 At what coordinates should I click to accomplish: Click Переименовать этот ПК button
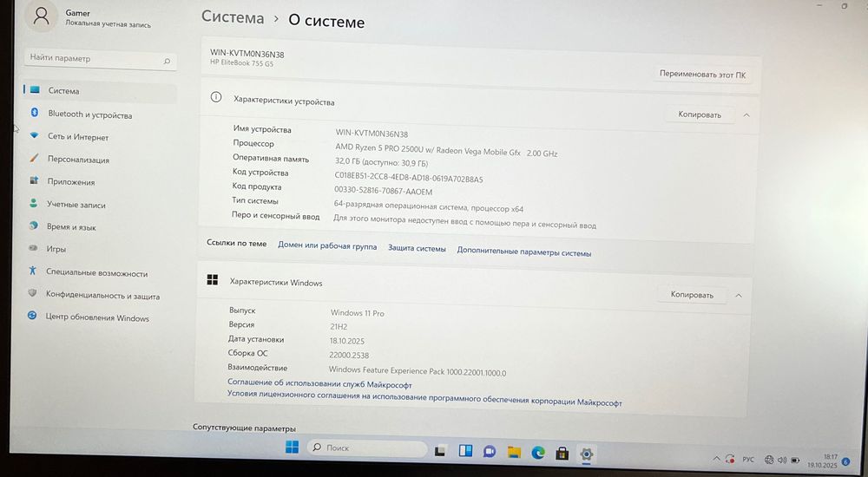[702, 74]
